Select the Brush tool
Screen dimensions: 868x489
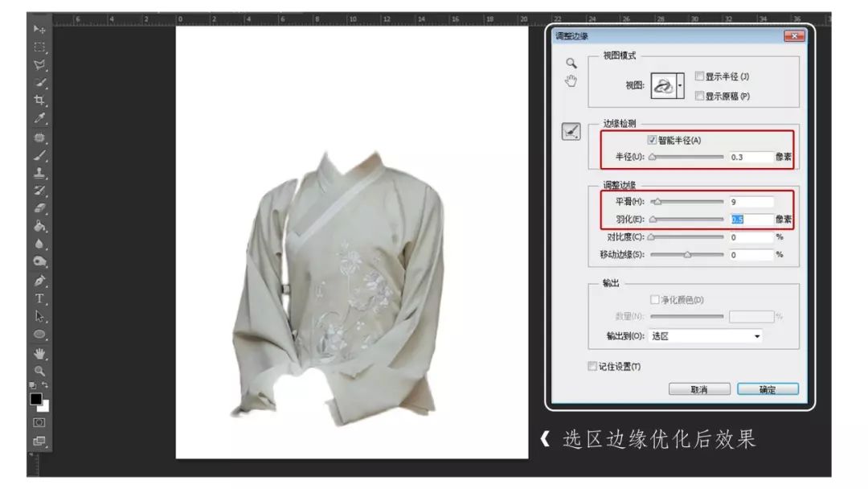tap(39, 155)
